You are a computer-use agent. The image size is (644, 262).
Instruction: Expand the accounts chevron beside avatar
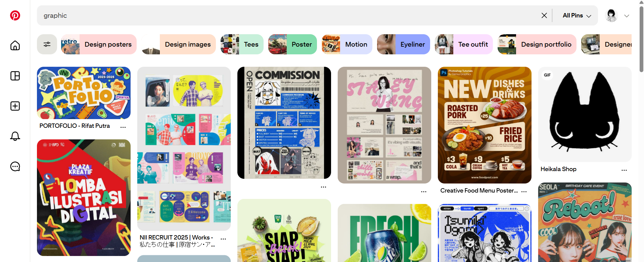627,16
